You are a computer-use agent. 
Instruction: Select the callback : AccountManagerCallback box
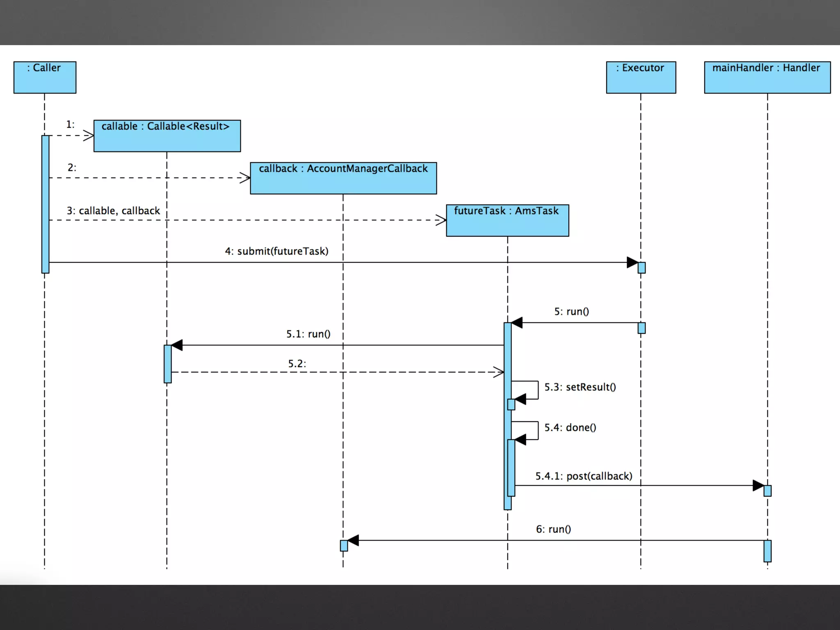tap(343, 178)
